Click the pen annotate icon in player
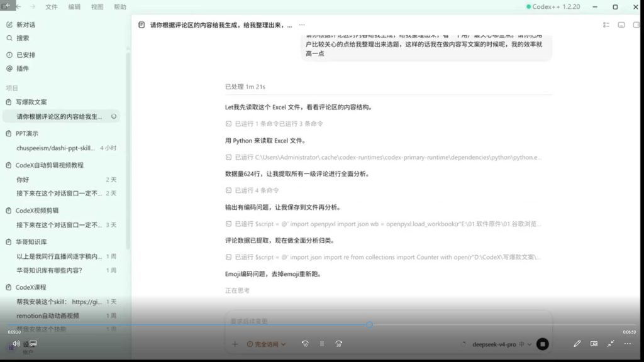Viewport: 644px width, 362px height. click(577, 344)
